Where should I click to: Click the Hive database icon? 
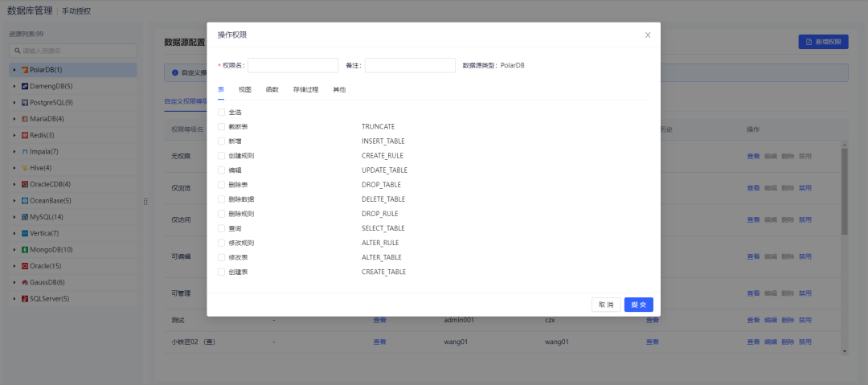(25, 168)
